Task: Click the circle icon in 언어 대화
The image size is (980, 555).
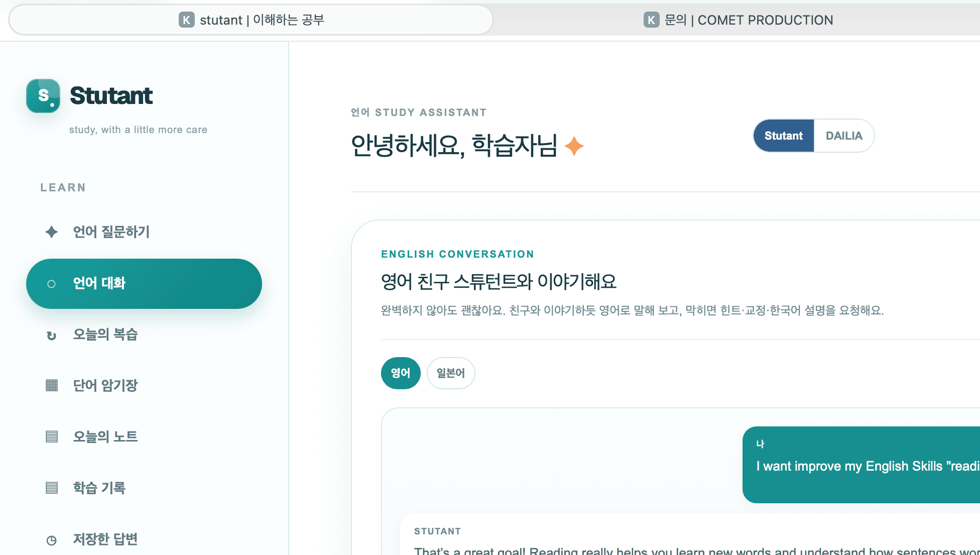Action: pyautogui.click(x=51, y=284)
